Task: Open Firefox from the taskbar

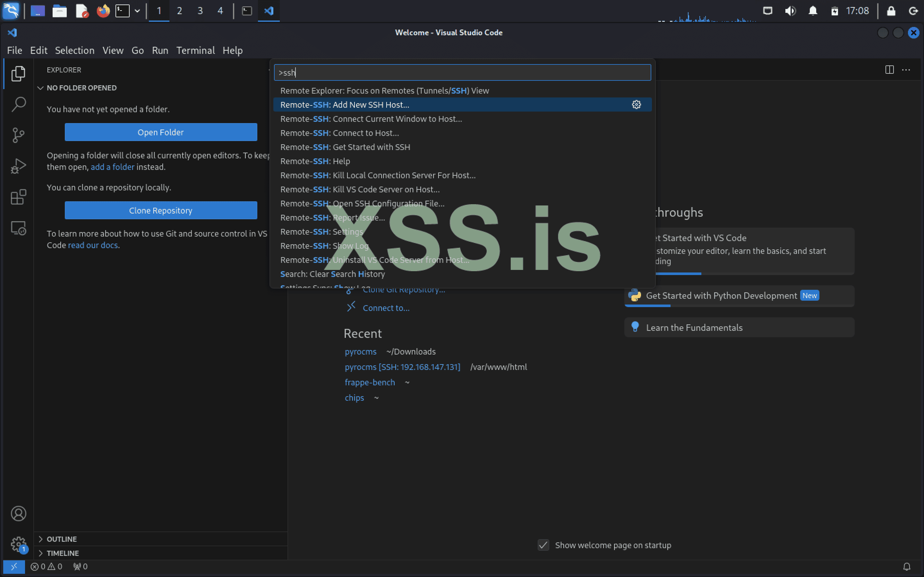Action: click(103, 11)
